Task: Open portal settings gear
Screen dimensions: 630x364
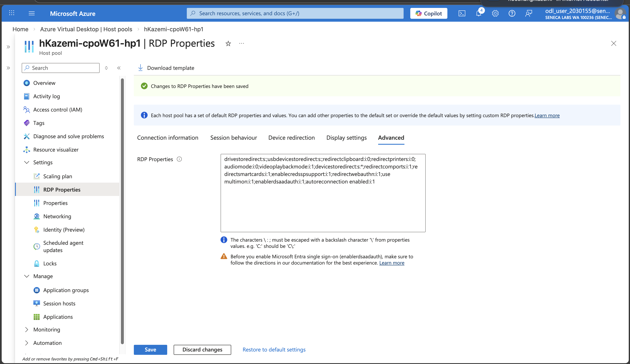Action: point(495,13)
